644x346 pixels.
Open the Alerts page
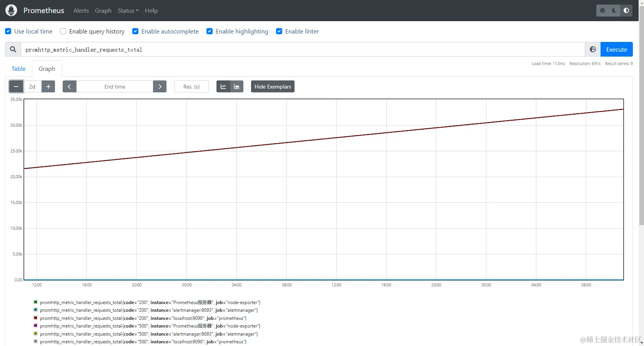coord(81,10)
